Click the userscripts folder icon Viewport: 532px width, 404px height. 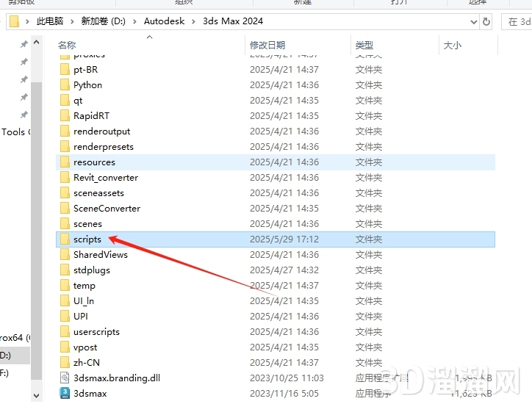[x=65, y=332]
